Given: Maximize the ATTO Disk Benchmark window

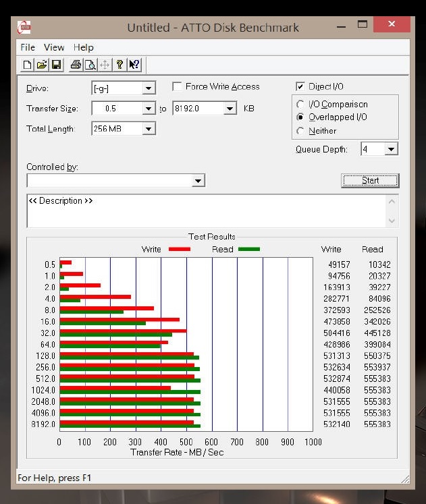Looking at the screenshot, I should tap(363, 24).
